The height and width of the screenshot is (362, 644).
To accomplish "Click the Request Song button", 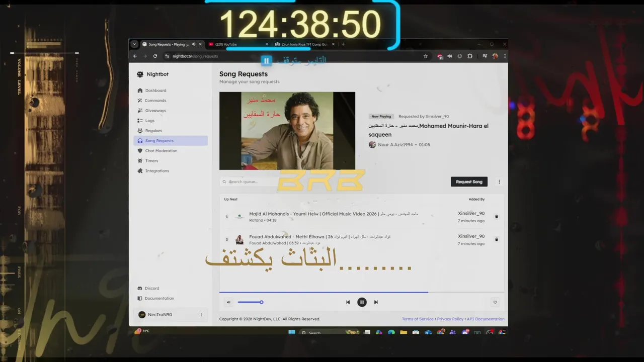I will (x=469, y=182).
